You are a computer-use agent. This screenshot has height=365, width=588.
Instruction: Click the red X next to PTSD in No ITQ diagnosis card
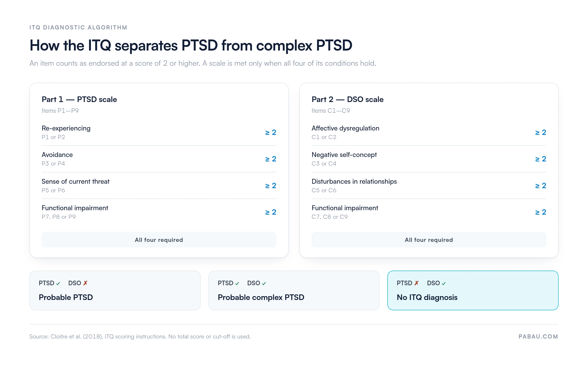[416, 283]
